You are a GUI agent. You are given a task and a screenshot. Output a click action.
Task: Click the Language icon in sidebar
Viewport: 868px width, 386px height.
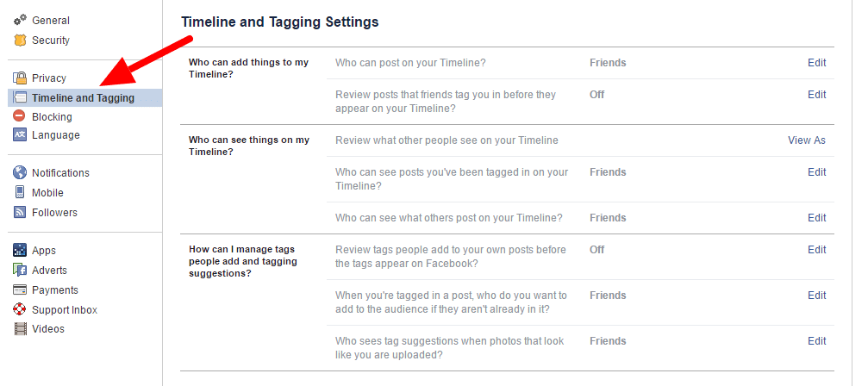click(20, 135)
